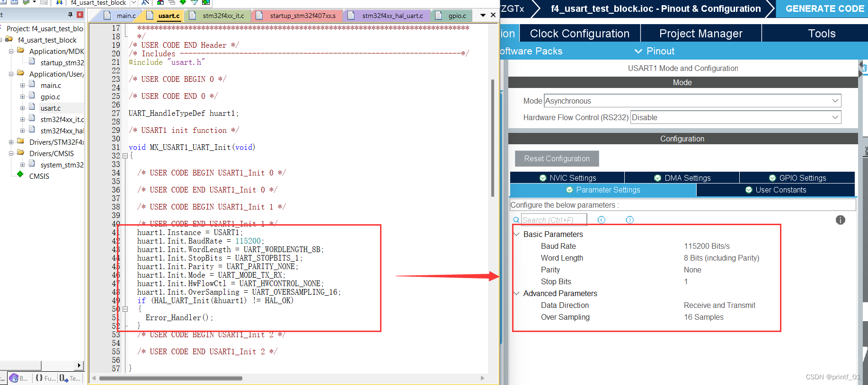Open the target selection dropdown f4_usart_test_block

[133, 3]
